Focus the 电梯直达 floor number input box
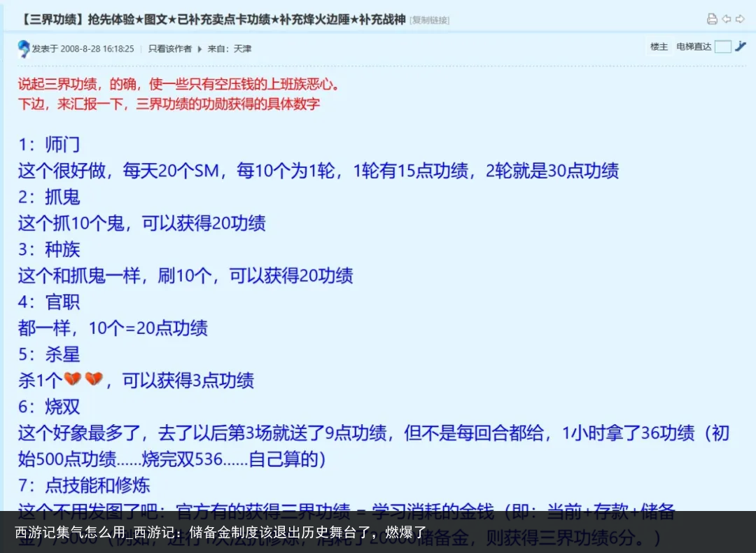The height and width of the screenshot is (553, 756). click(x=722, y=47)
